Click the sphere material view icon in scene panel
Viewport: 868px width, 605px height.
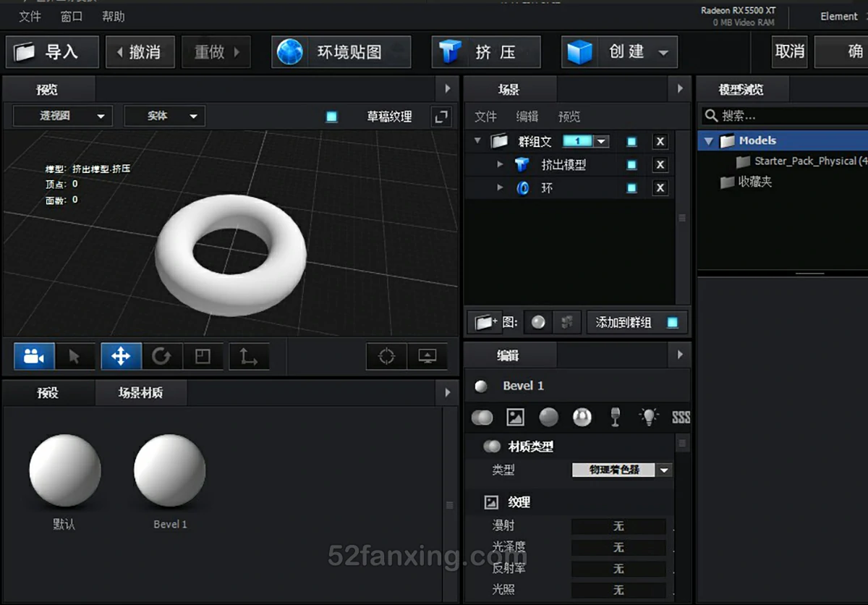coord(538,323)
